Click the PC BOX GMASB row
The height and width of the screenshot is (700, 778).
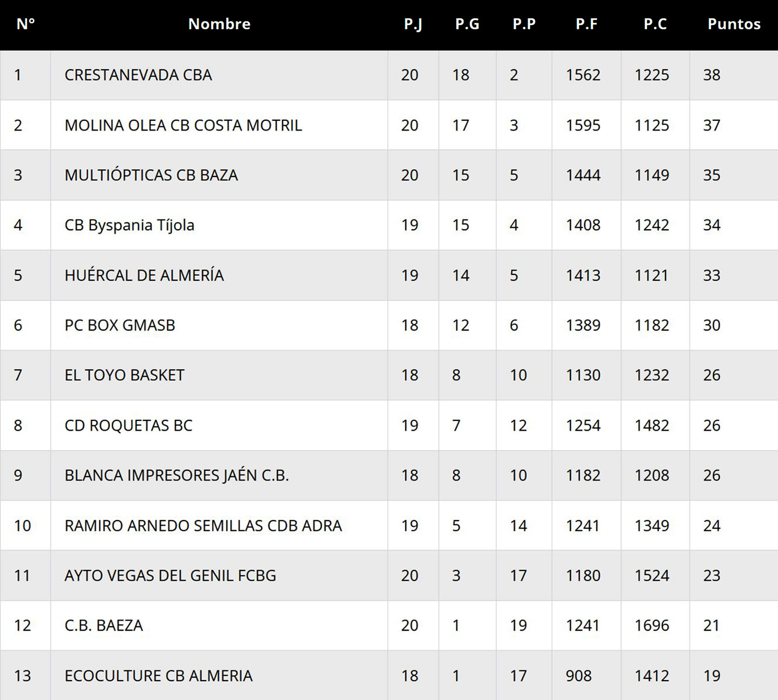point(120,325)
